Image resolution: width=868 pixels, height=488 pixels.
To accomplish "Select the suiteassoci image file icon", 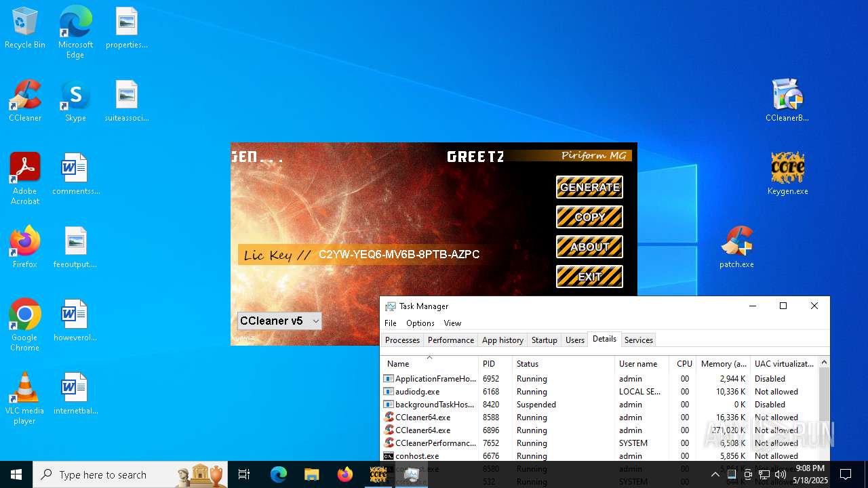I will click(126, 102).
